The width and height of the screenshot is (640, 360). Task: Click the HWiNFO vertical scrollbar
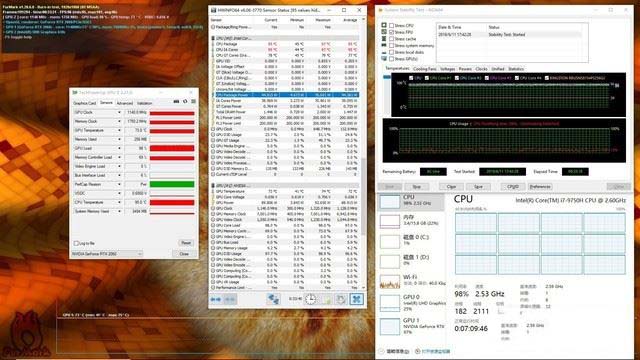click(363, 196)
